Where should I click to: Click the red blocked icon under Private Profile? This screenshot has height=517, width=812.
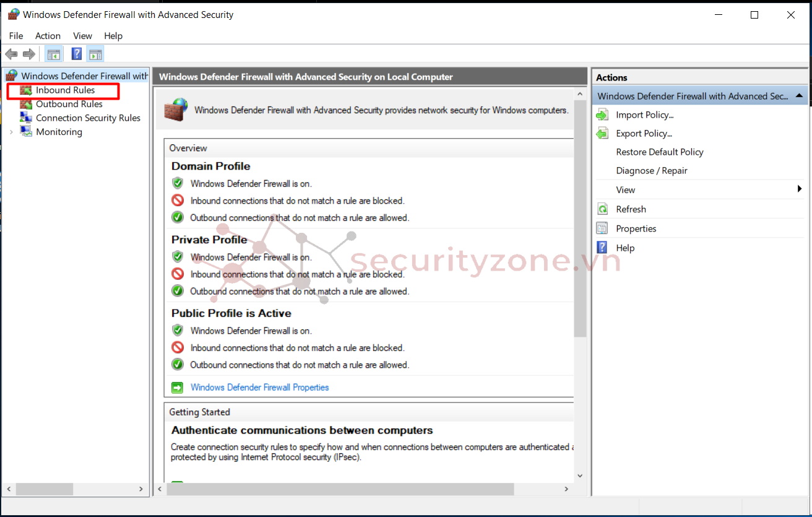pyautogui.click(x=178, y=274)
